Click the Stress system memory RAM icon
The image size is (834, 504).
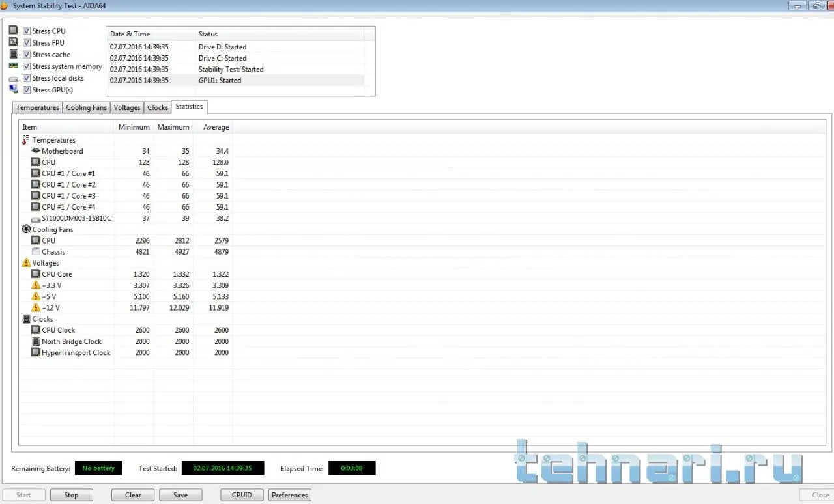[x=13, y=66]
